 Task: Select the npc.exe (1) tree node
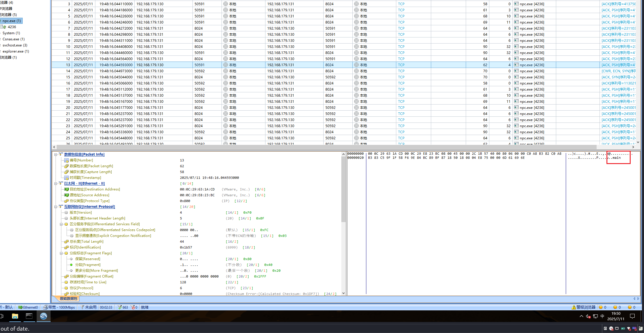[12, 21]
